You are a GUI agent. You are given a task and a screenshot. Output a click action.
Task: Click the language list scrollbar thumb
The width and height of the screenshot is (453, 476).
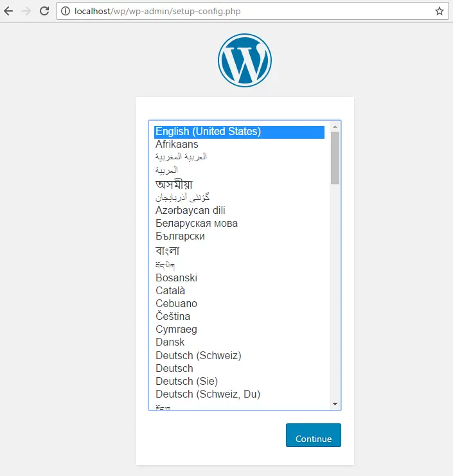(x=335, y=158)
